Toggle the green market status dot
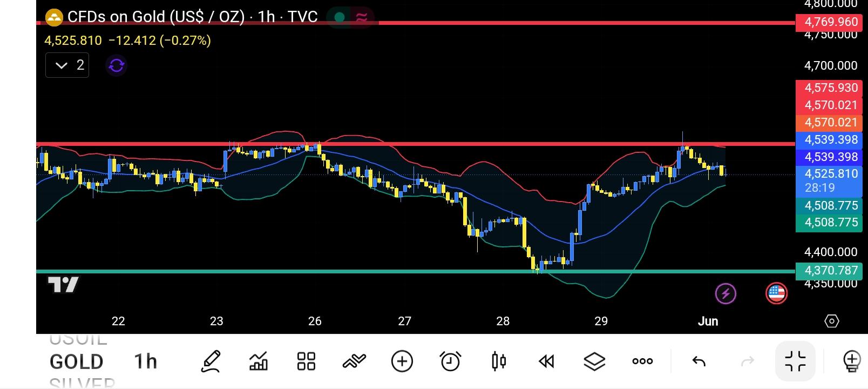The width and height of the screenshot is (868, 389). [x=340, y=17]
